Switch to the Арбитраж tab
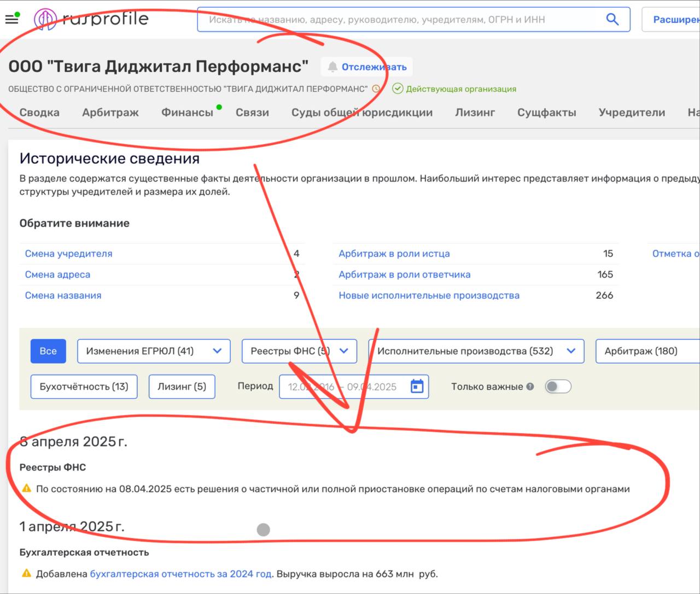Viewport: 700px width, 594px height. click(x=110, y=113)
